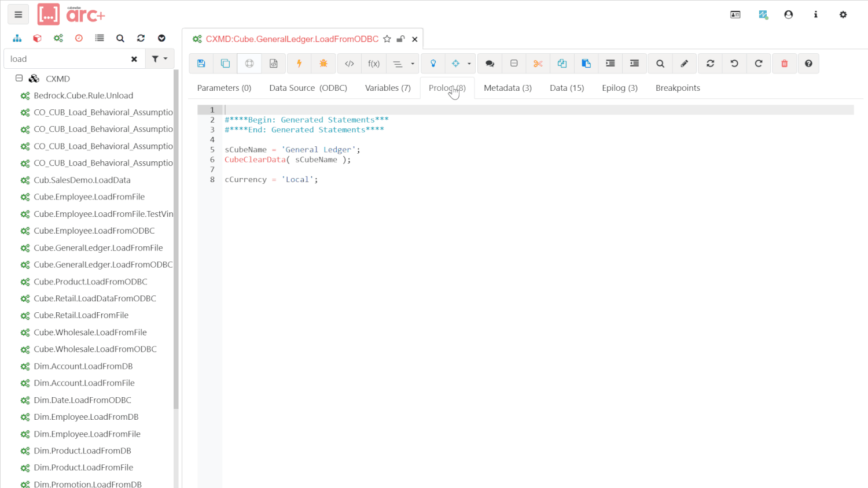Start the debugger via the bug icon

pyautogui.click(x=323, y=64)
